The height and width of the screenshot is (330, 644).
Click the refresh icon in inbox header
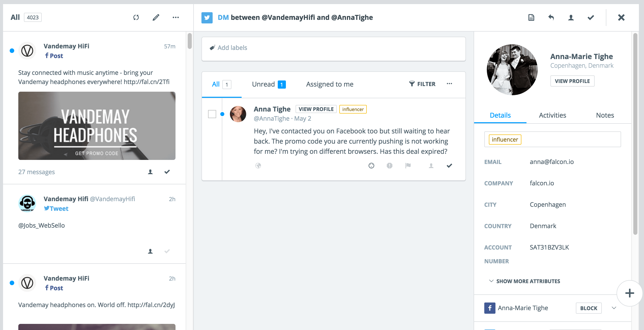[x=136, y=17]
